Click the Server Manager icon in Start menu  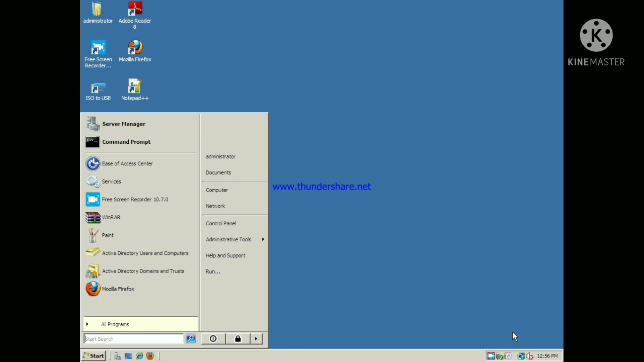pyautogui.click(x=93, y=124)
